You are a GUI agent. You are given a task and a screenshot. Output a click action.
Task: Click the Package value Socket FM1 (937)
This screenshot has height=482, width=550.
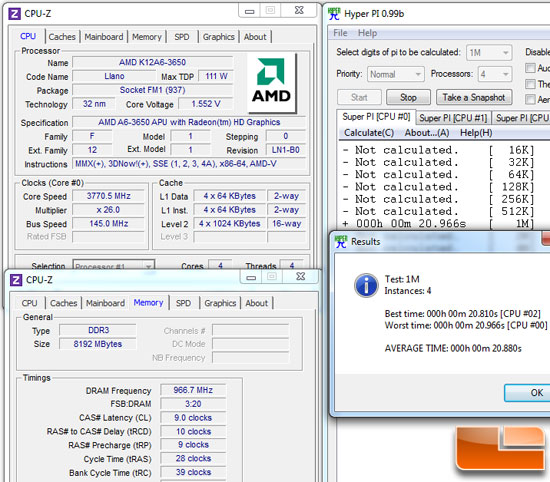[153, 90]
